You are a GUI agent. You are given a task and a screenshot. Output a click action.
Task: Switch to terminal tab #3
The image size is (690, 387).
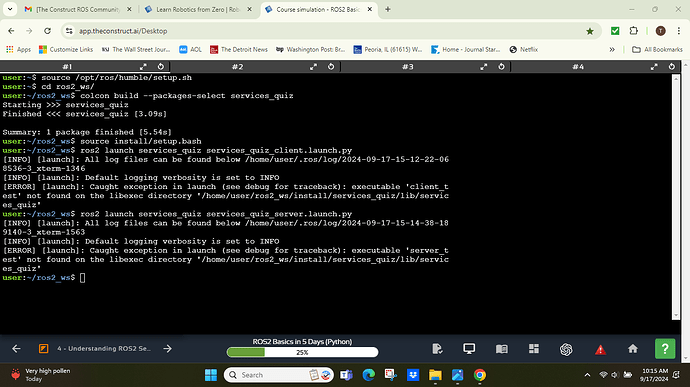tap(408, 67)
